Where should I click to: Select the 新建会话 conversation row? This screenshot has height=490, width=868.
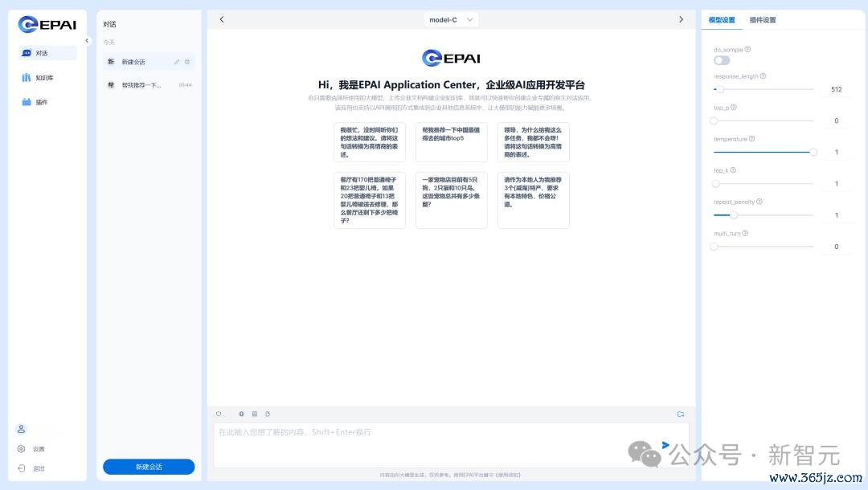149,62
